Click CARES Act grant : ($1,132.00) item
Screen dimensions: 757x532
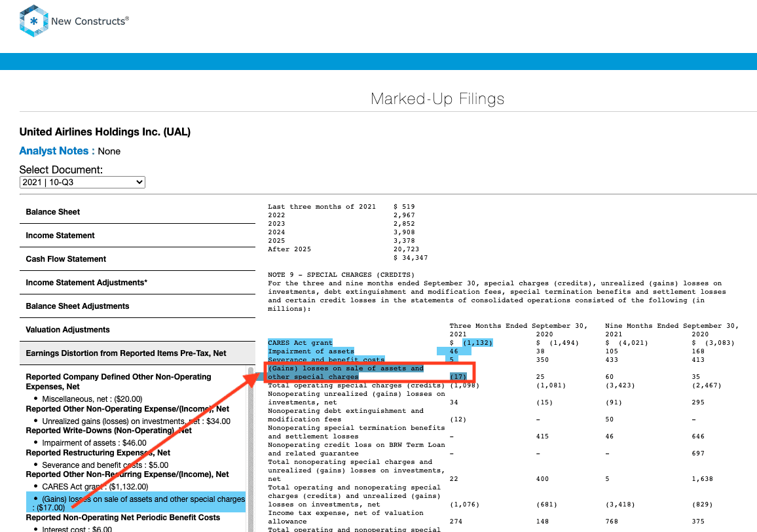(95, 487)
